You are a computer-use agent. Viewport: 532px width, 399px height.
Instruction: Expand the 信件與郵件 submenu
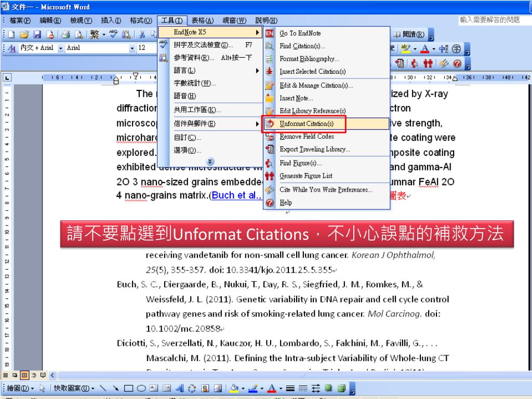(210, 124)
